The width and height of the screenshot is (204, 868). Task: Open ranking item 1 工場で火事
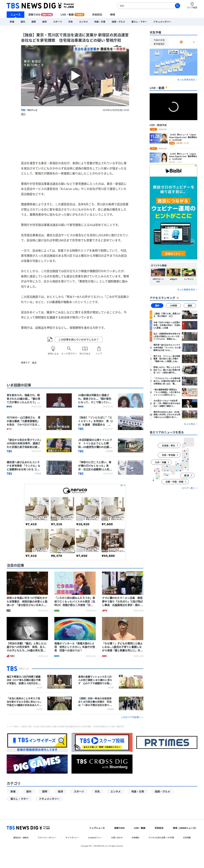173,315
